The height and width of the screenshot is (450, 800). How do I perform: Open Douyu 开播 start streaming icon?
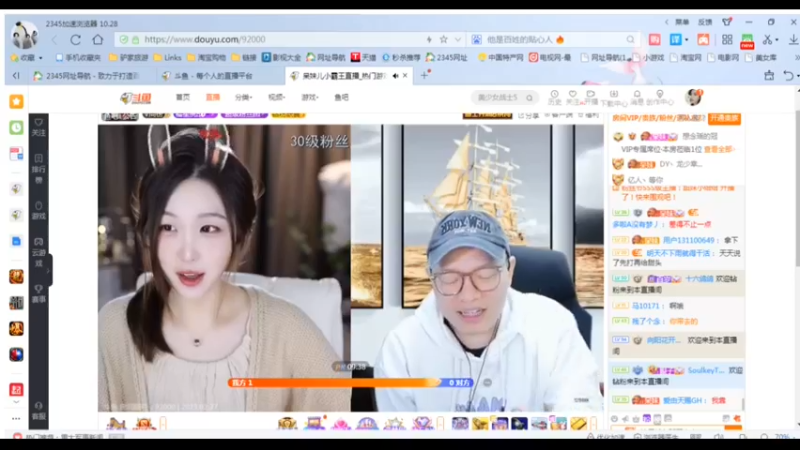coord(591,97)
